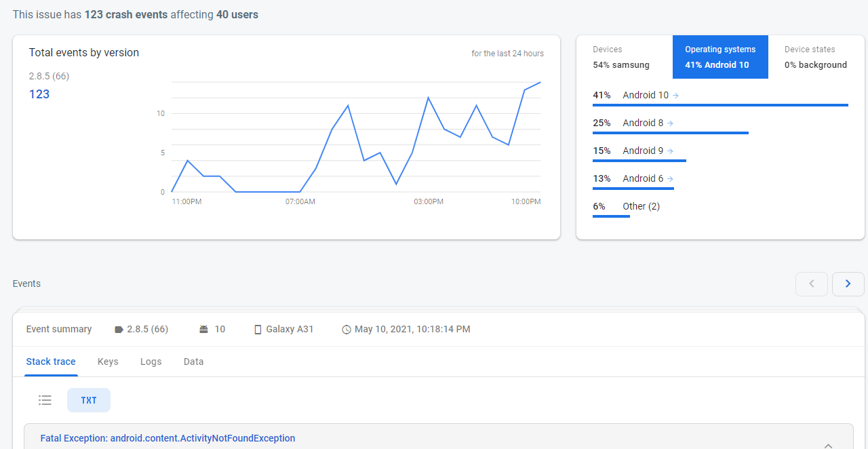This screenshot has height=449, width=868.
Task: Open the Logs tab
Action: pos(151,362)
